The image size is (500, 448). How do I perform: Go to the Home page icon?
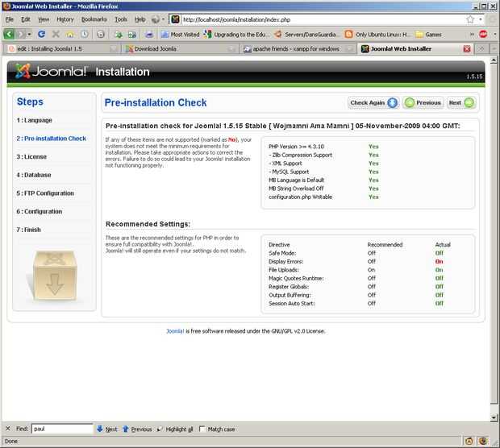(70, 34)
